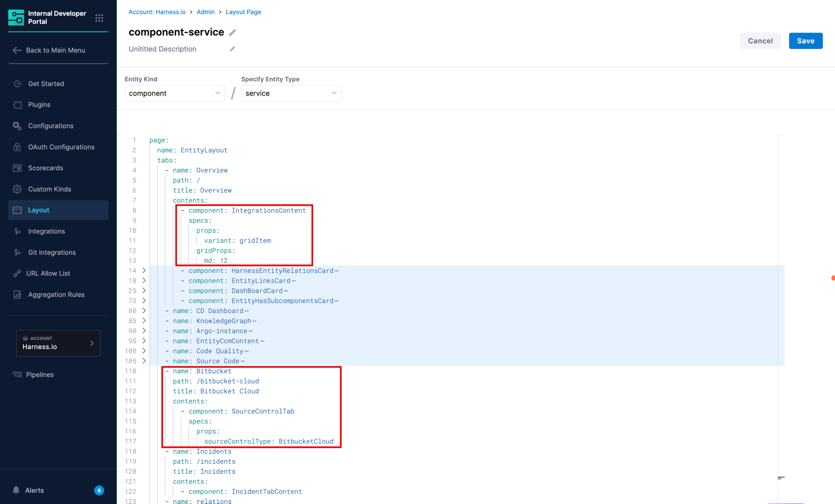Open the Specify Entity Type service dropdown

pyautogui.click(x=291, y=93)
